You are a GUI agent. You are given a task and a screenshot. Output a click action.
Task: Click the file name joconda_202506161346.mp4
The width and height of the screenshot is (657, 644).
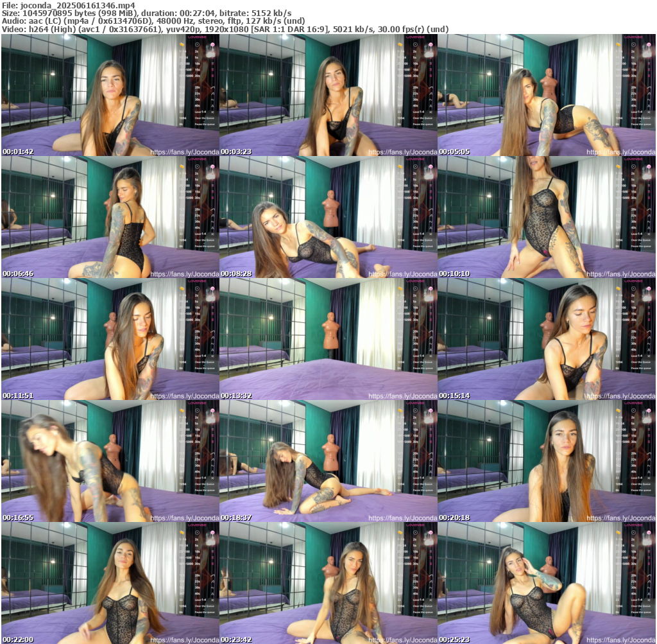point(78,5)
